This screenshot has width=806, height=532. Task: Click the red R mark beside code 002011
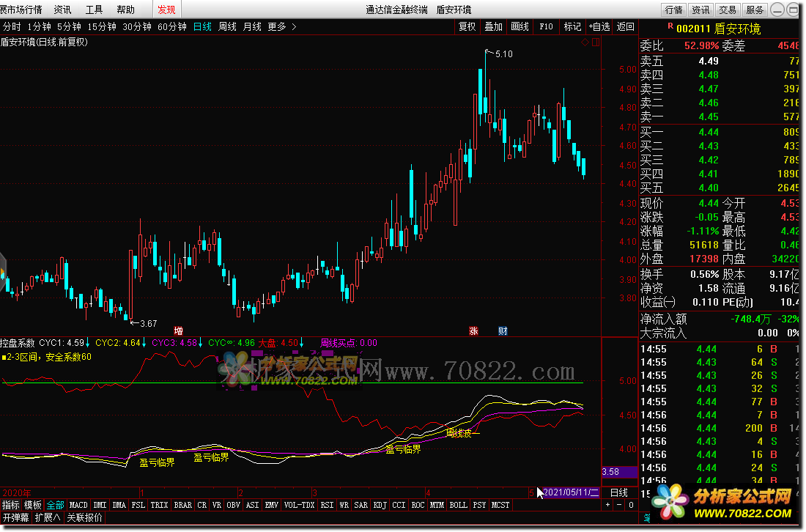click(x=670, y=26)
